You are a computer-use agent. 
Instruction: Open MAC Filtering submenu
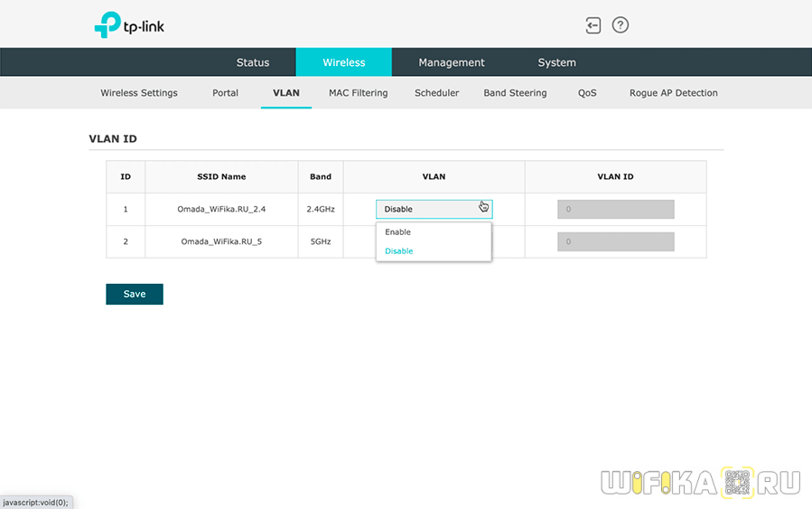pyautogui.click(x=358, y=93)
